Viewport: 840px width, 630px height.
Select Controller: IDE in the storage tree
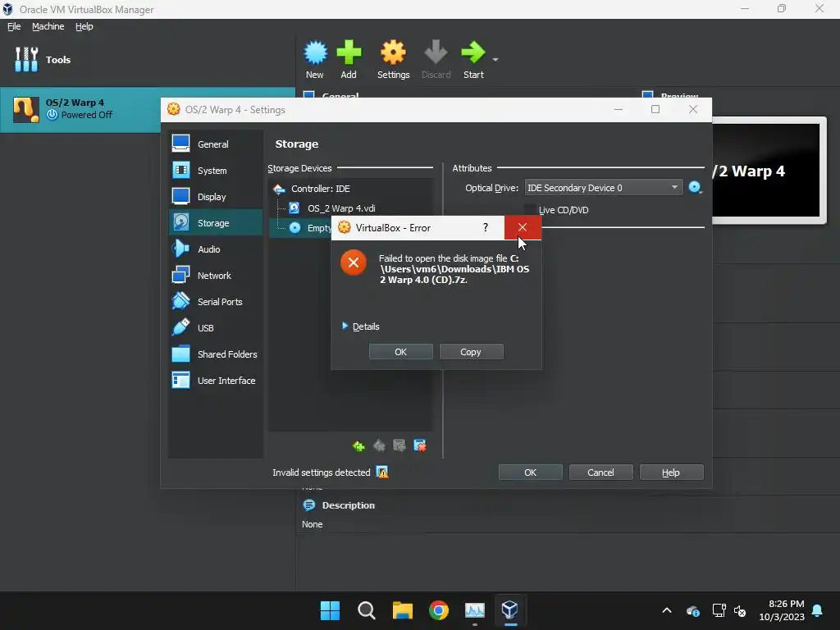[x=321, y=189]
